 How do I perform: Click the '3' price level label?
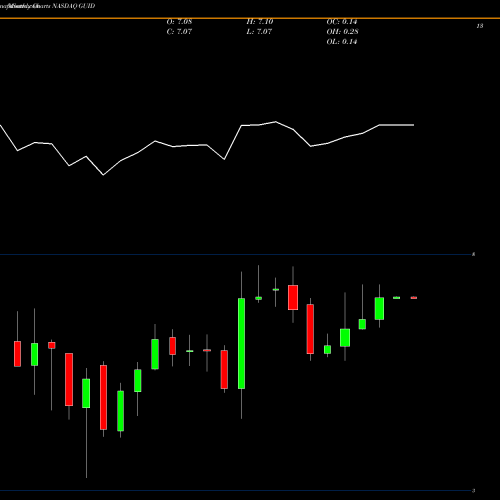click(x=473, y=491)
